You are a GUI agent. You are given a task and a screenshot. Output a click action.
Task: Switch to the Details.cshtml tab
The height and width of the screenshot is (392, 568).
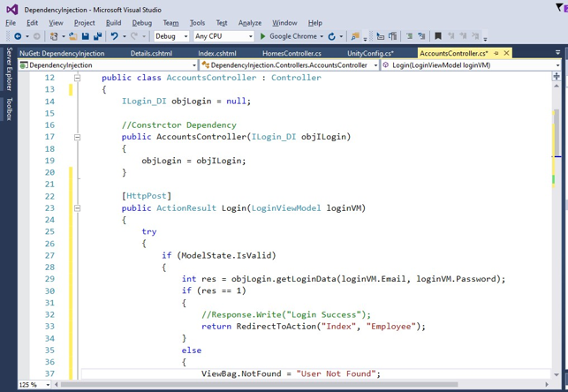[151, 53]
